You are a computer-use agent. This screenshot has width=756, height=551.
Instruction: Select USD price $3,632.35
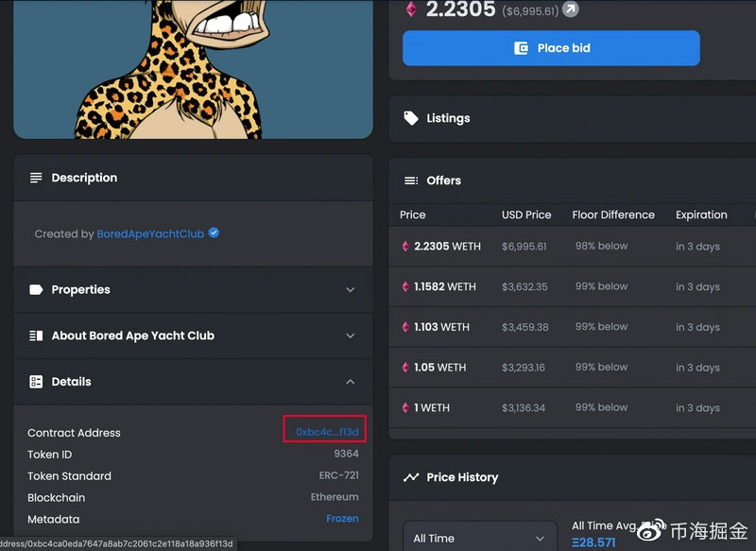click(x=524, y=286)
